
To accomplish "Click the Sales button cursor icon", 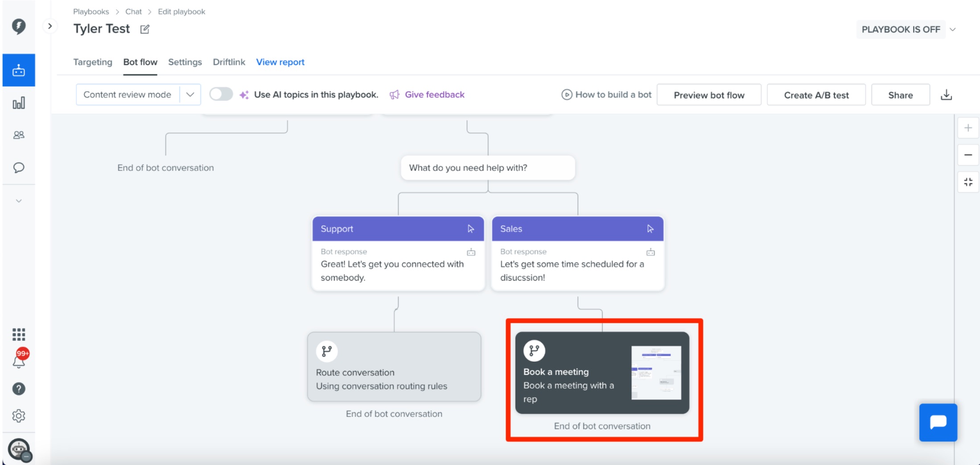I will pyautogui.click(x=650, y=229).
